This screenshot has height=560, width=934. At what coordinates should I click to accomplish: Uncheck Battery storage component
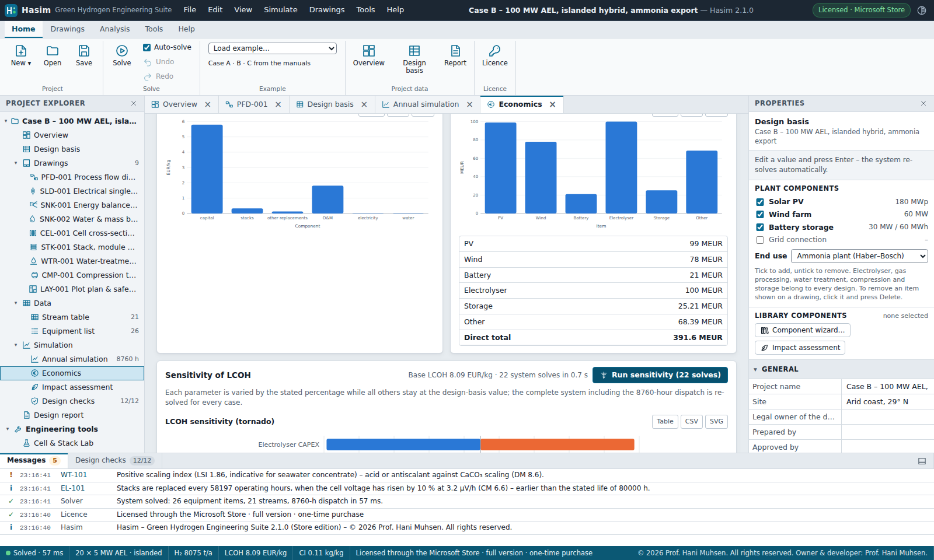(760, 228)
